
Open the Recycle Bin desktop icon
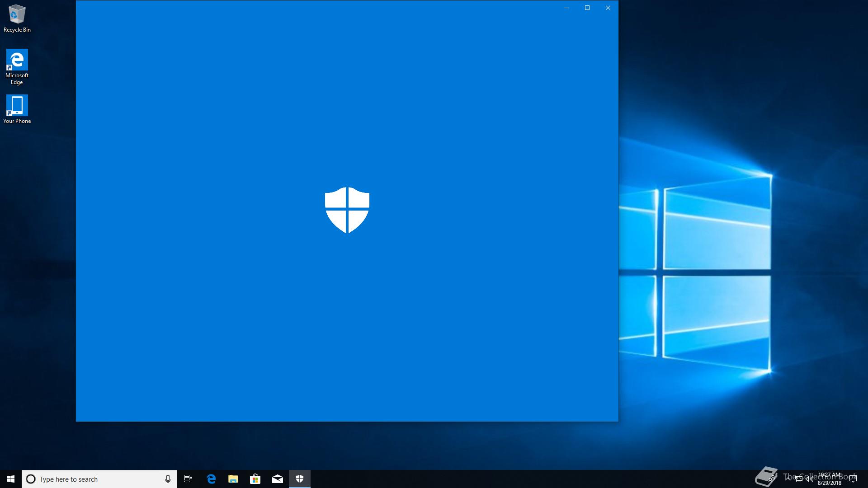pyautogui.click(x=17, y=19)
